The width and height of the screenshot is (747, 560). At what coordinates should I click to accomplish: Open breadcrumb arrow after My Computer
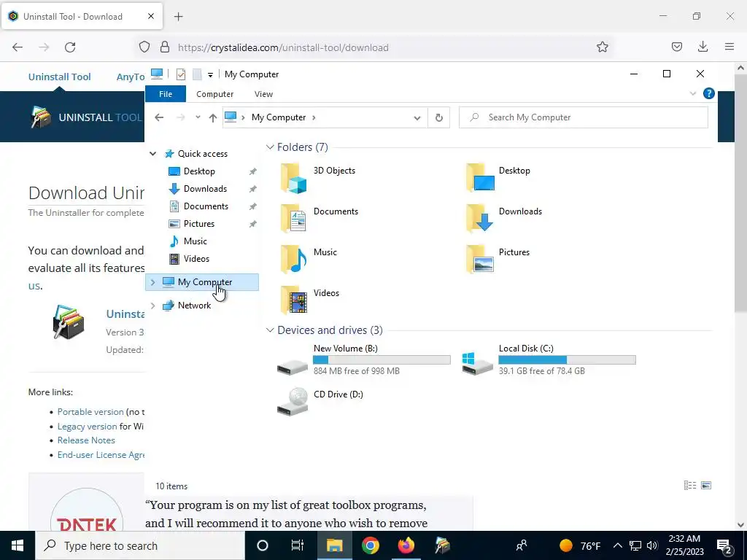coord(314,117)
